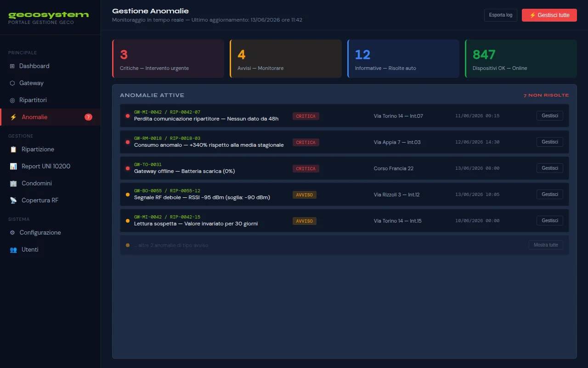Click orange status dot of GW-BO-0055 row
This screenshot has height=368, width=588.
coord(128,195)
